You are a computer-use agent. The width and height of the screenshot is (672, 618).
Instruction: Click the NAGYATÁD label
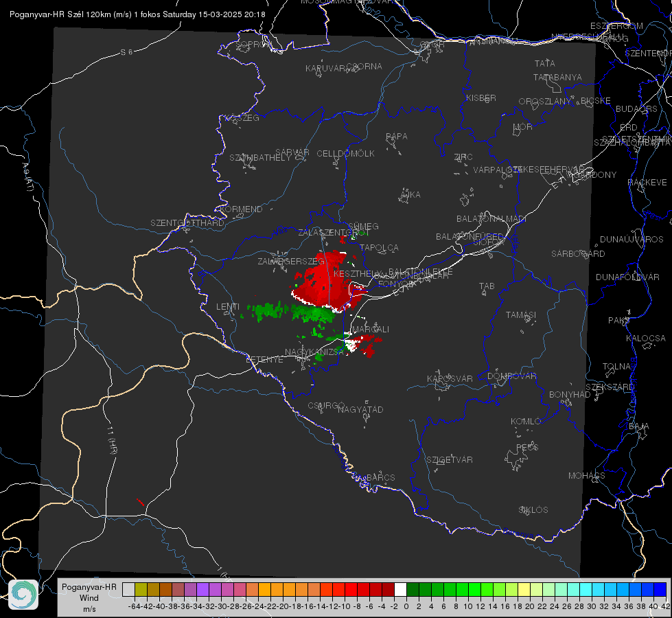point(360,409)
